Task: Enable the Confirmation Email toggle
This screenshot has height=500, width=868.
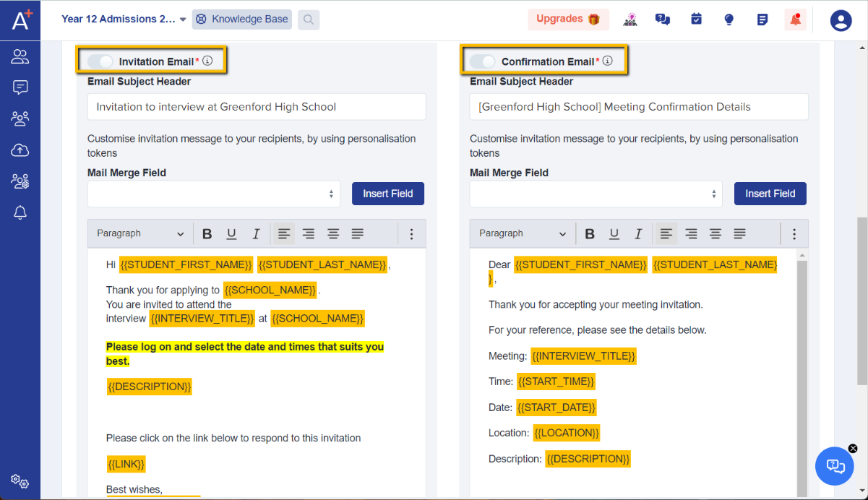Action: coord(483,61)
